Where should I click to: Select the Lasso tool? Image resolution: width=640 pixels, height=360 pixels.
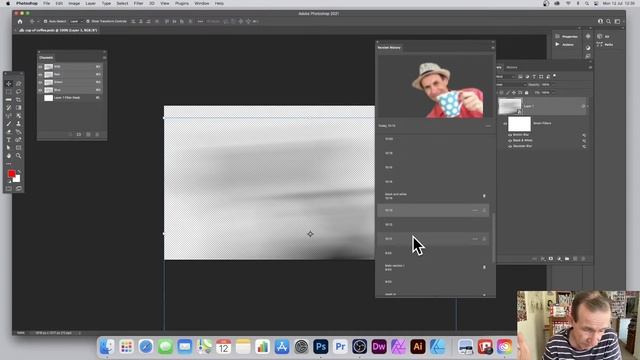coord(18,92)
